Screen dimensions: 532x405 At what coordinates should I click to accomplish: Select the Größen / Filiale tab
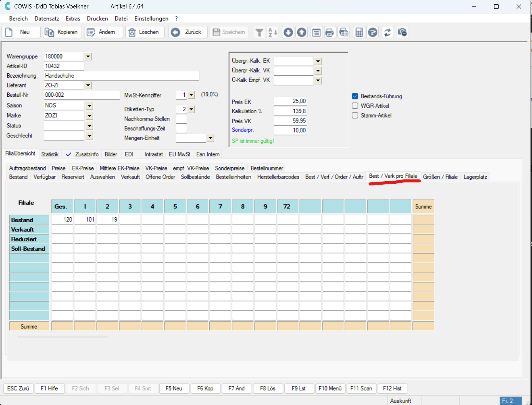click(x=440, y=177)
